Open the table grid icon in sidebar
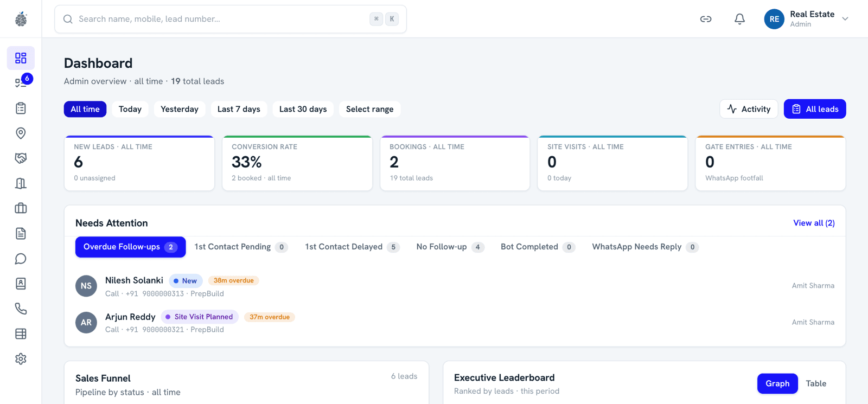 tap(21, 334)
